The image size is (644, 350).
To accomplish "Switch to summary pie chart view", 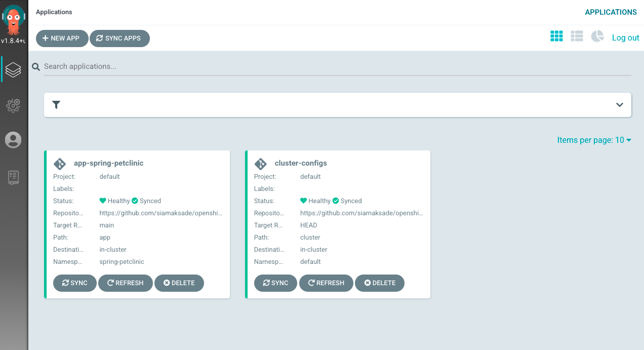I will click(597, 36).
